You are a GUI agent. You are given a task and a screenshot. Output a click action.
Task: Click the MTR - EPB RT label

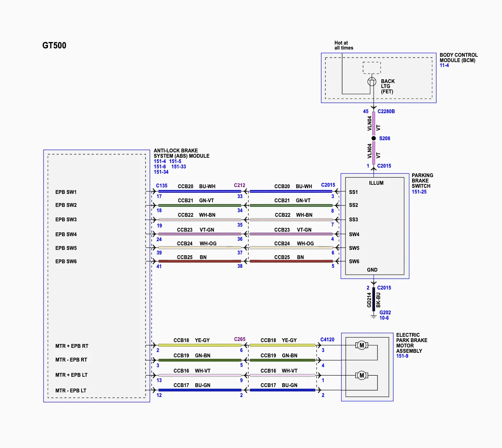pyautogui.click(x=71, y=360)
